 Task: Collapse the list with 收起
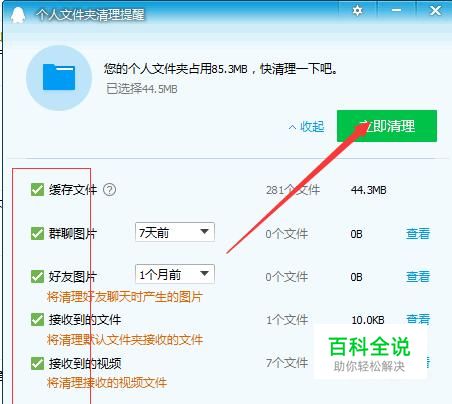306,127
